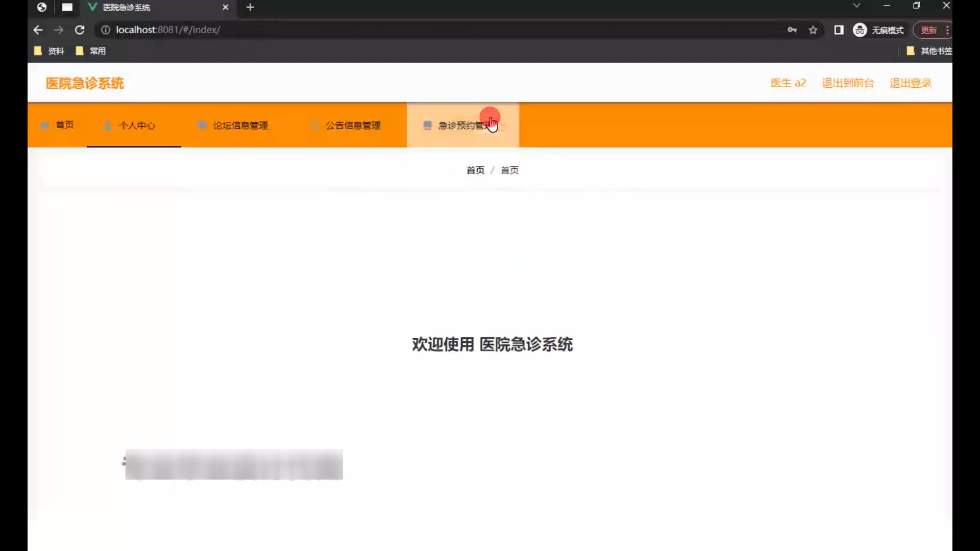
Task: Open the 公告信息管理 menu
Action: (x=353, y=126)
